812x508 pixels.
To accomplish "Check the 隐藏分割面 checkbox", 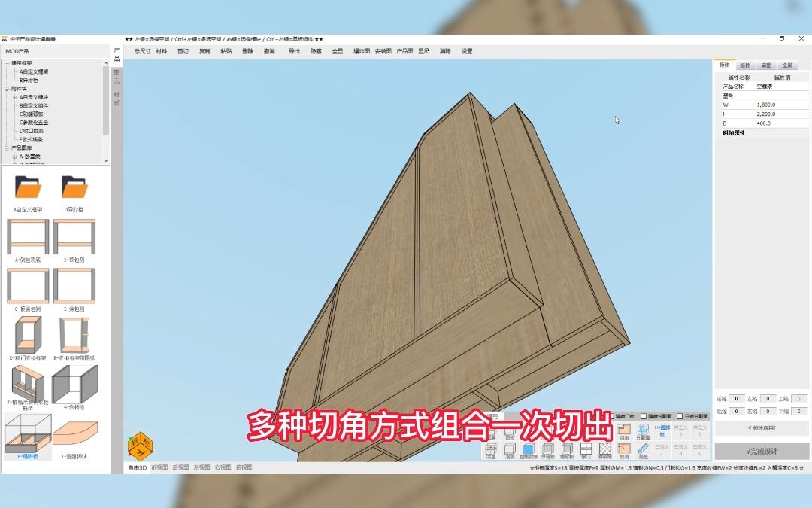I will (x=644, y=416).
